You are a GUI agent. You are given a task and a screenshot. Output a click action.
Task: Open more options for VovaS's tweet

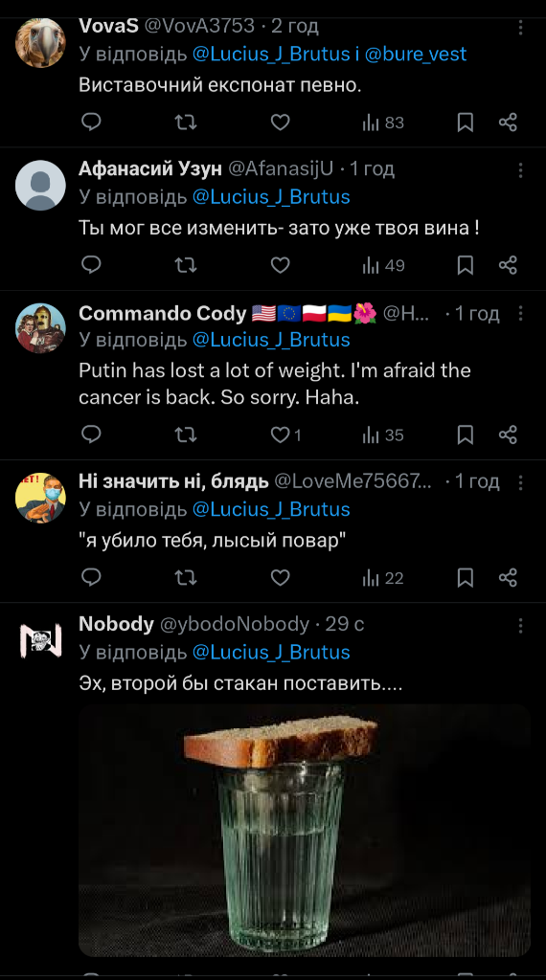520,27
